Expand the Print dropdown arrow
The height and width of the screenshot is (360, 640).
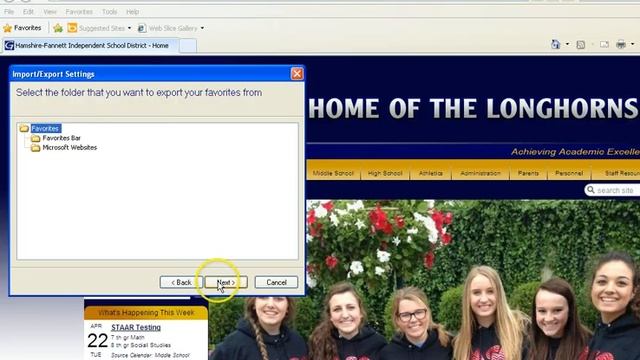(633, 44)
